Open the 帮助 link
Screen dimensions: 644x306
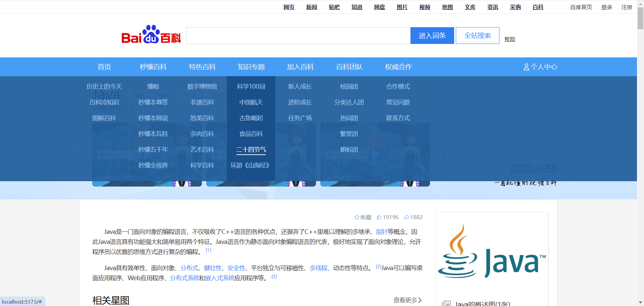point(510,39)
